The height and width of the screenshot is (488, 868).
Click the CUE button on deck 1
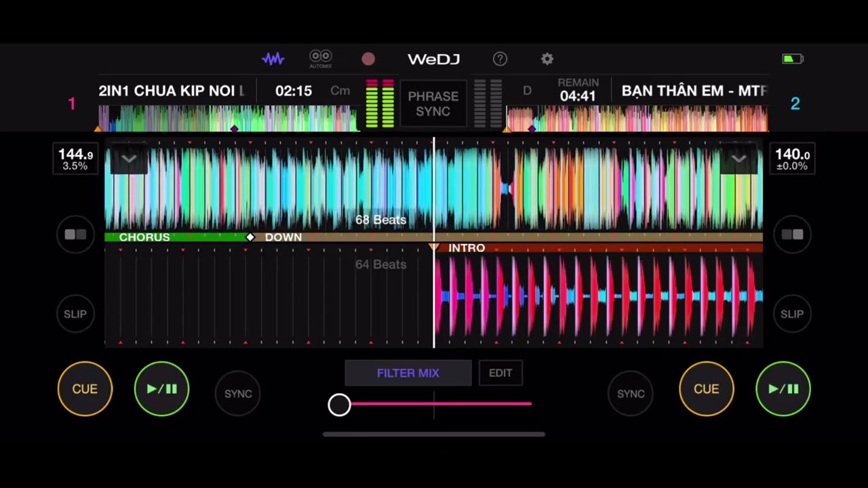pos(85,388)
